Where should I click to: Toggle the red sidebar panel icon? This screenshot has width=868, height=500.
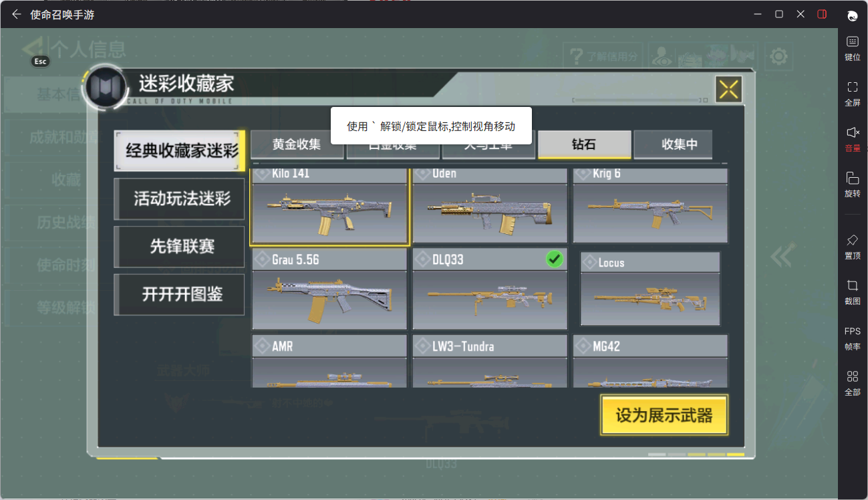823,14
